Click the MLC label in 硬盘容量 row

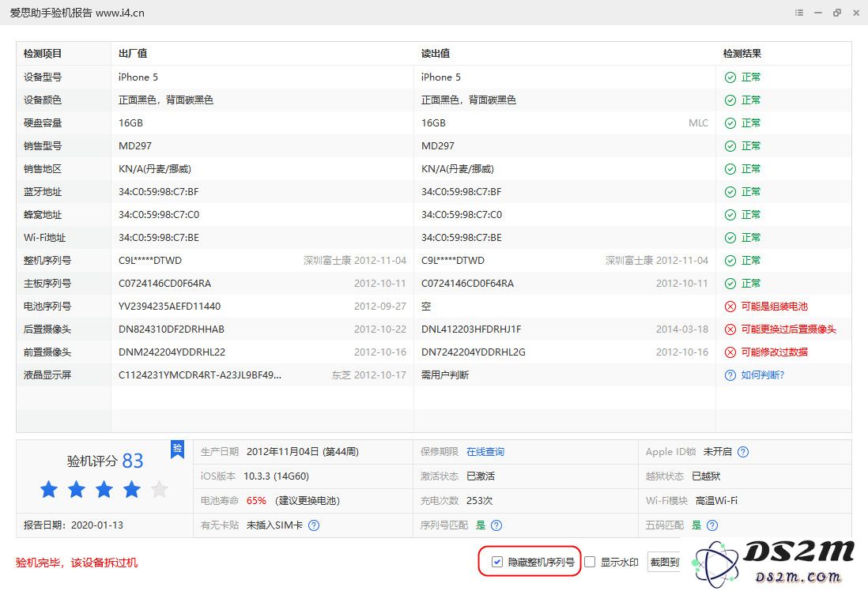point(698,123)
